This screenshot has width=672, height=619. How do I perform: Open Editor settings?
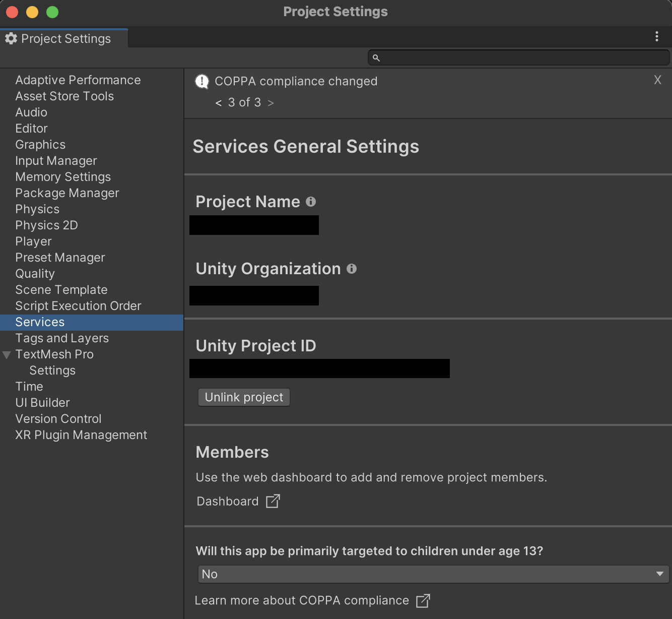click(31, 129)
